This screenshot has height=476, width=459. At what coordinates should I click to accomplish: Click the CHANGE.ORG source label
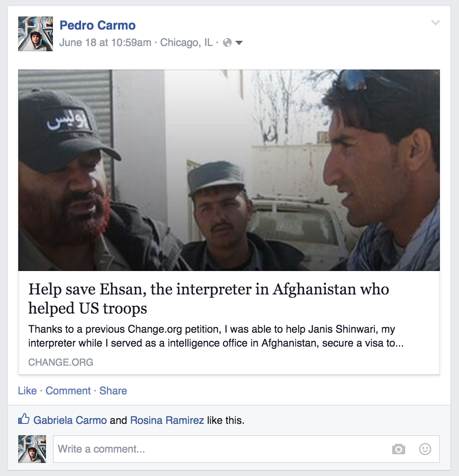click(x=61, y=362)
